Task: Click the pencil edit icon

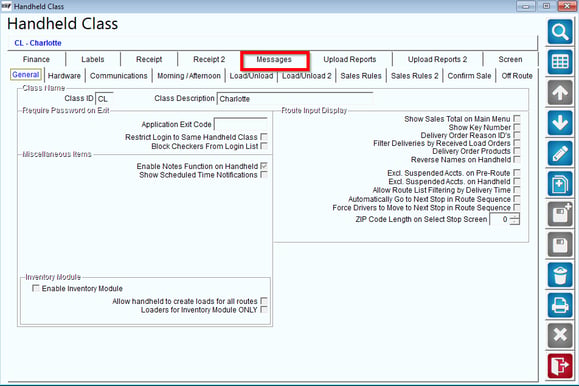Action: pos(560,153)
